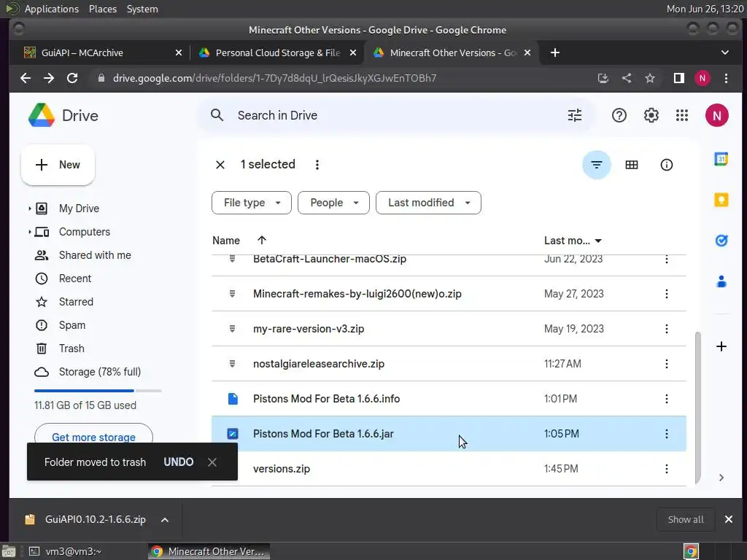Open more actions for BetaCraft-Launcher-macOS.zip
The width and height of the screenshot is (747, 560).
coord(666,259)
